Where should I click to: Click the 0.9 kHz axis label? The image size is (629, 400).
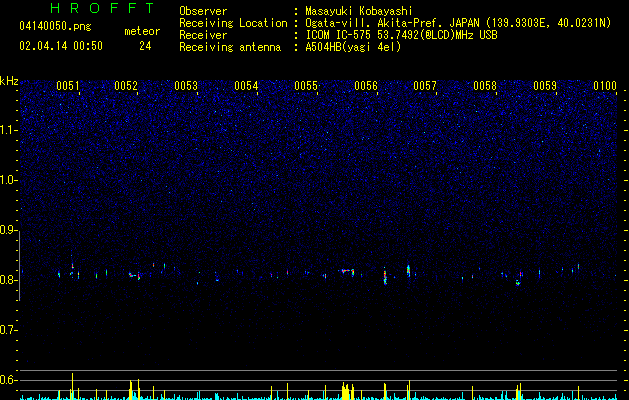[8, 230]
